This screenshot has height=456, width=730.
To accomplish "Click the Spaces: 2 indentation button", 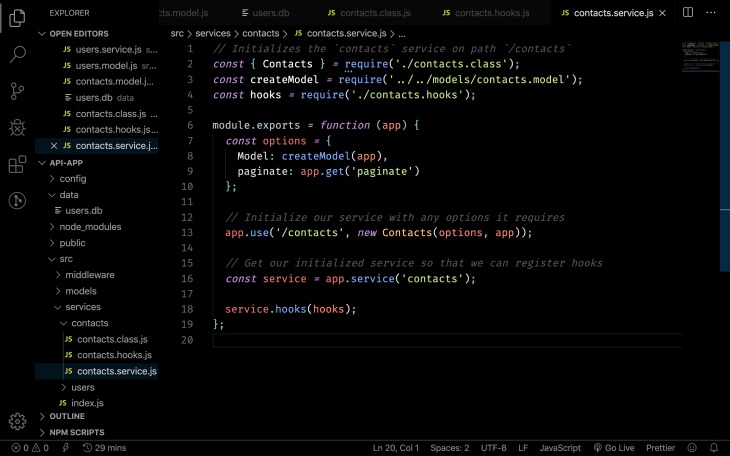I will click(452, 448).
